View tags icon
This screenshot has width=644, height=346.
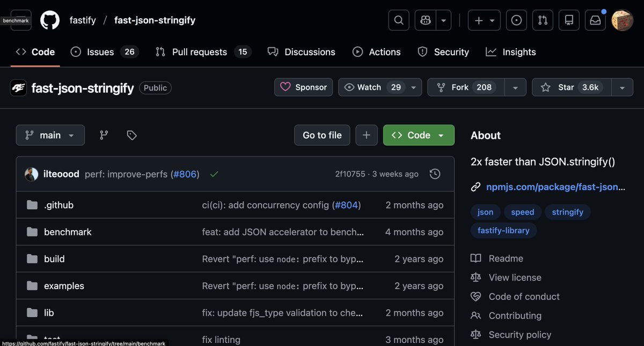click(131, 135)
